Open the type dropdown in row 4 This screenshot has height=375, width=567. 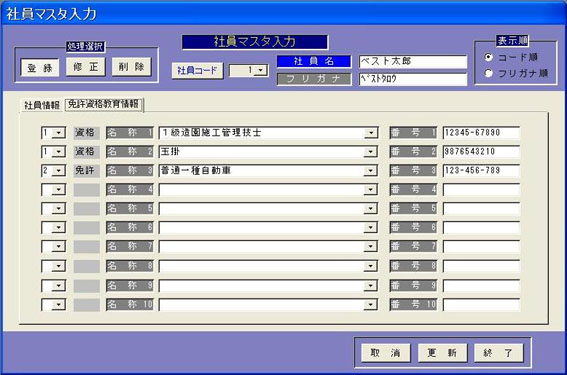[x=59, y=189]
